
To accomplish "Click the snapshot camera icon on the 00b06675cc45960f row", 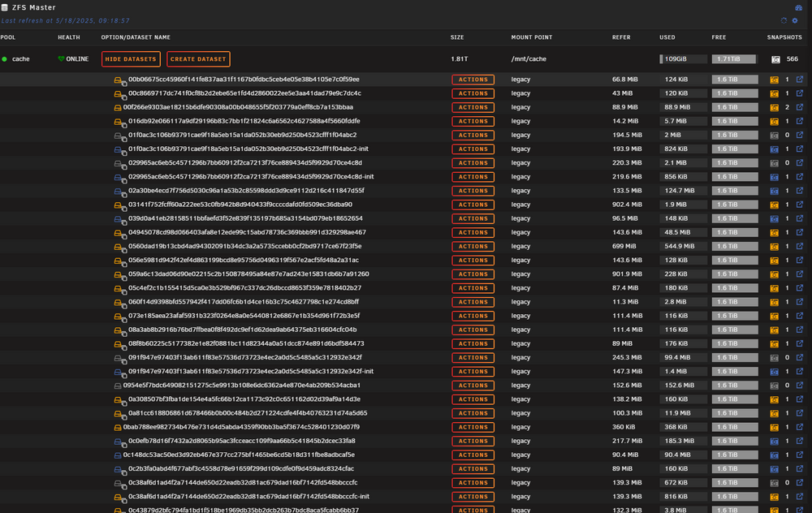I will [x=774, y=80].
